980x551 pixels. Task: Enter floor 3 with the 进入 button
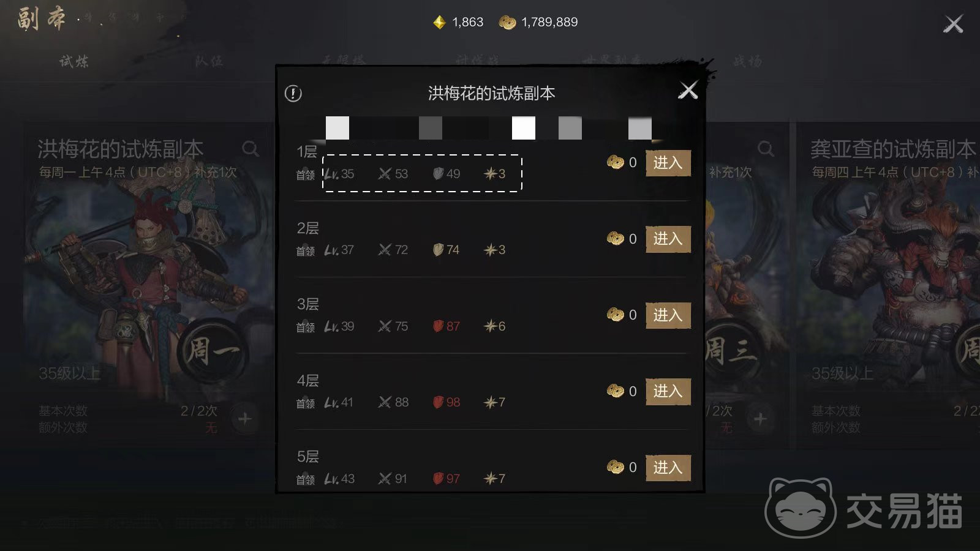[x=668, y=315]
